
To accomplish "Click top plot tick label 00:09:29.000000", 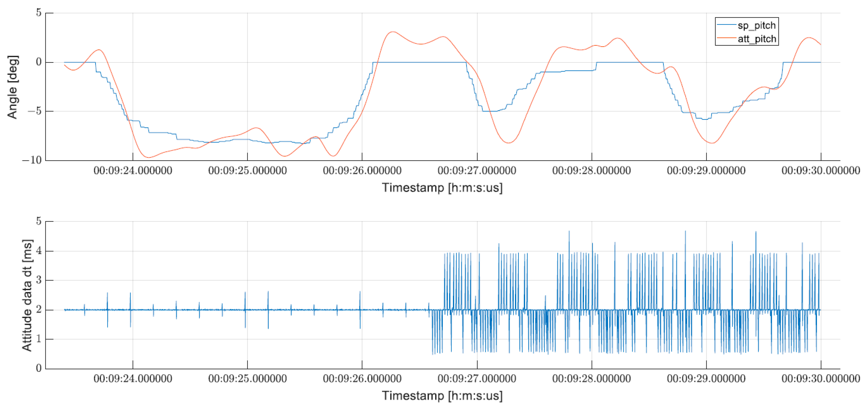I will [706, 170].
